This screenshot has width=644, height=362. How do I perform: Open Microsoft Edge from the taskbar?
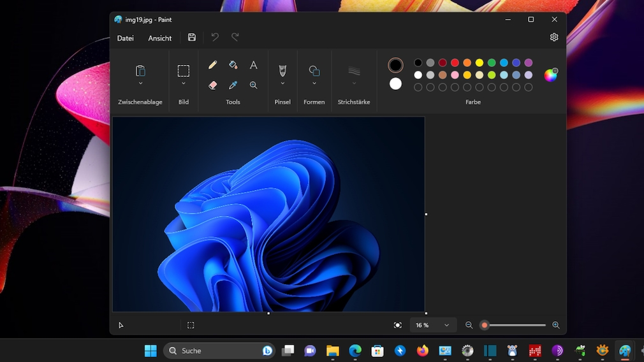(x=355, y=351)
